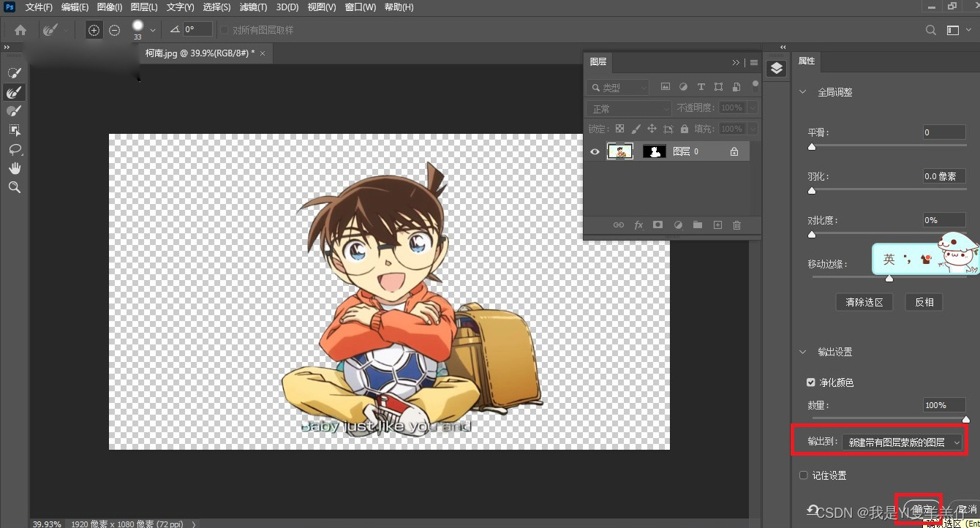980x528 pixels.
Task: Click the 确定 button
Action: 923,510
